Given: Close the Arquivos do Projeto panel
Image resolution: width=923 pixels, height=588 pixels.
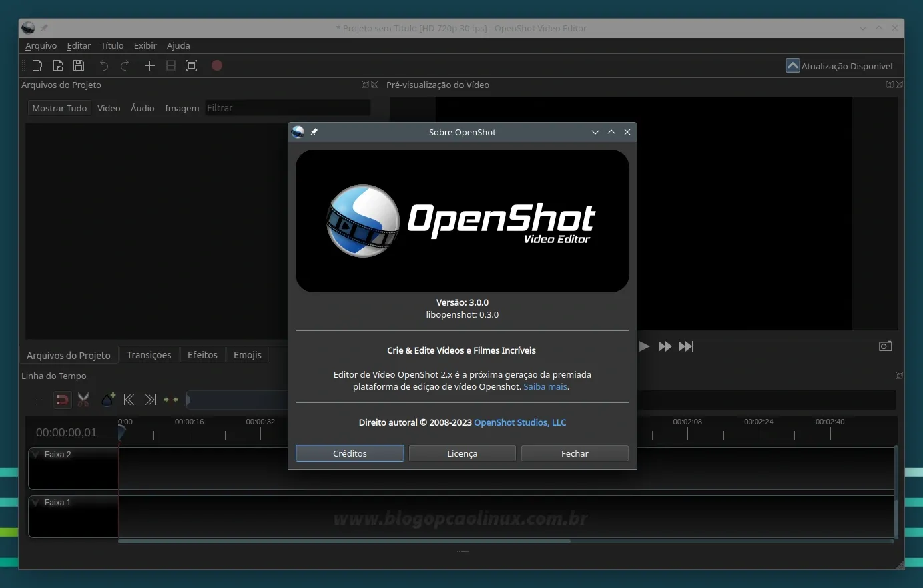Looking at the screenshot, I should coord(374,85).
